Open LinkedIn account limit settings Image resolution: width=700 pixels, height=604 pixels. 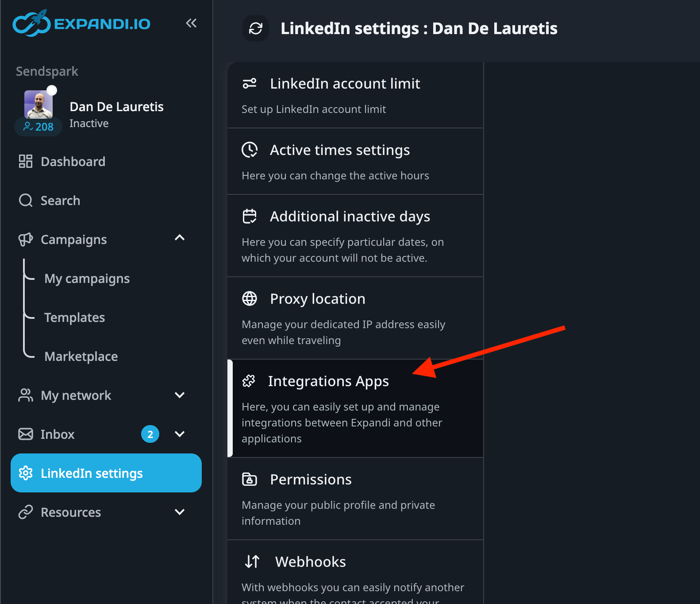tap(355, 95)
